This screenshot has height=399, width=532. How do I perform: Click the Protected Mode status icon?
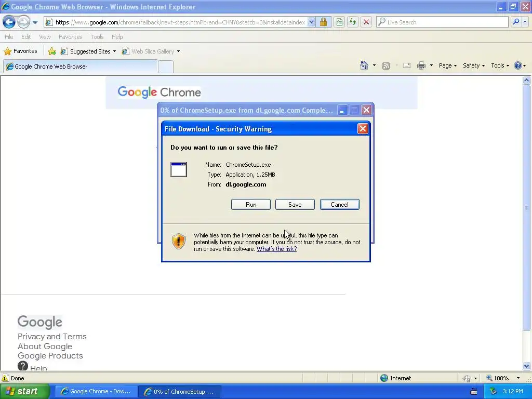(x=467, y=378)
